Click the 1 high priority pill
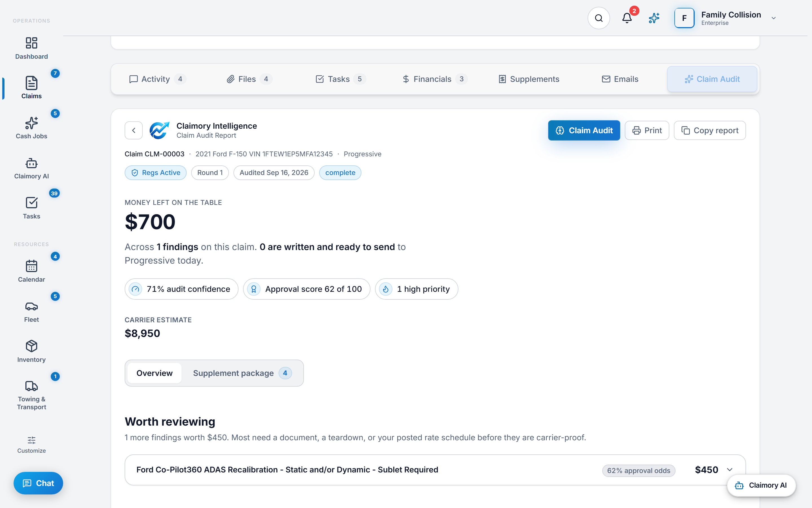 click(416, 289)
